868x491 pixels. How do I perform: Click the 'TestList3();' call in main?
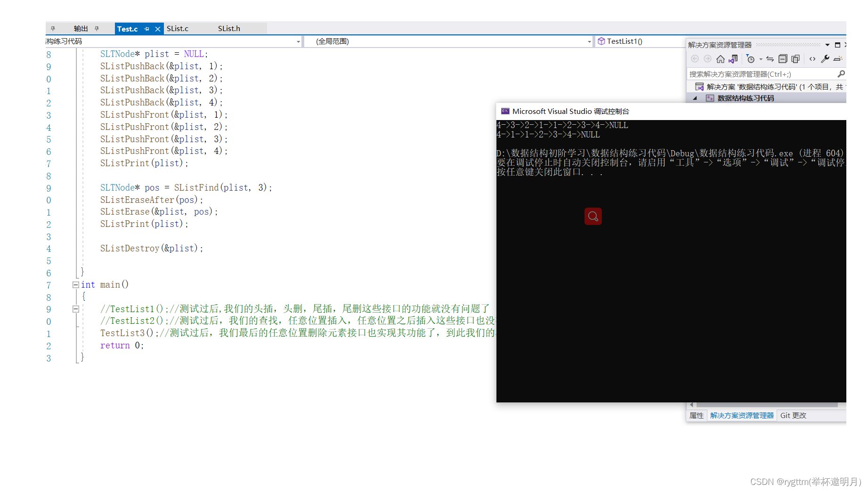point(129,333)
